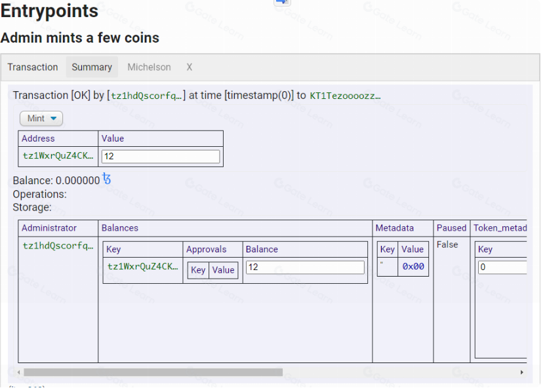Switch to the Transaction tab
The width and height of the screenshot is (545, 392).
33,67
